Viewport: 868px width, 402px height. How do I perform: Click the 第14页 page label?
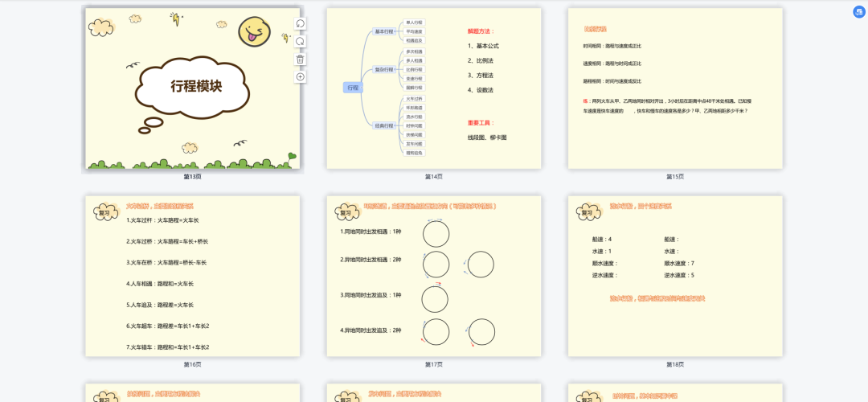(434, 177)
